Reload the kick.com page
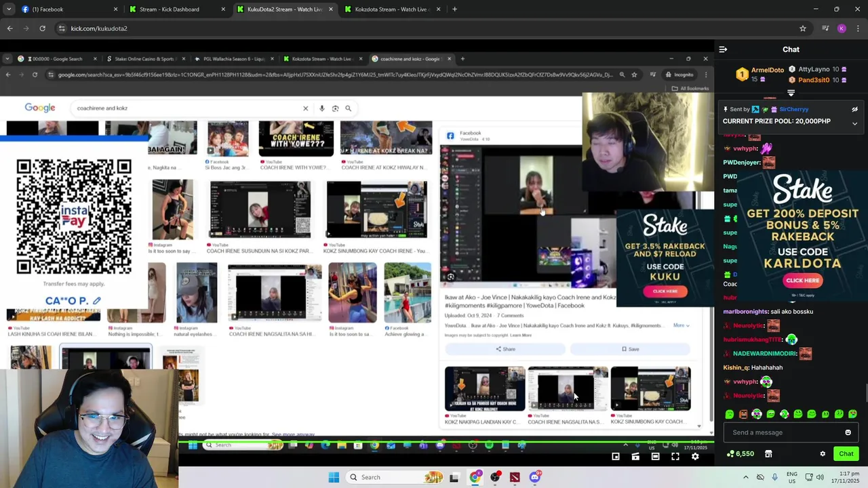The height and width of the screenshot is (488, 868). point(42,28)
